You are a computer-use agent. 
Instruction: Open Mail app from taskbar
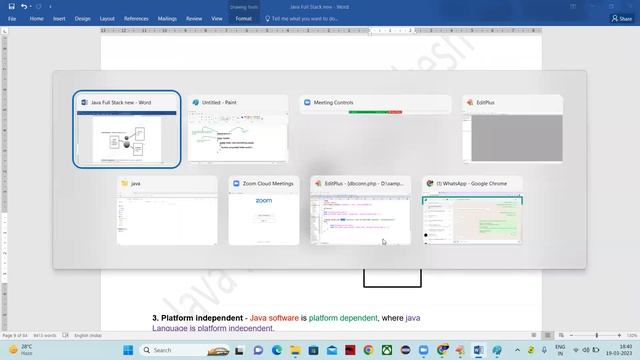[332, 350]
